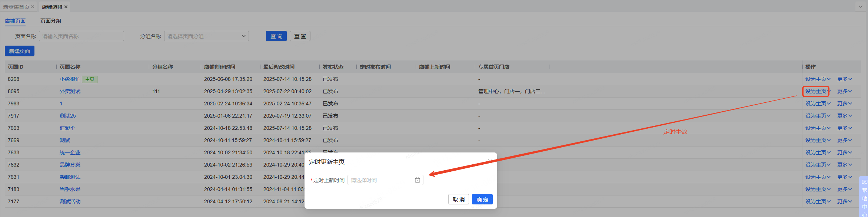Click the 新建页面 button

20,51
